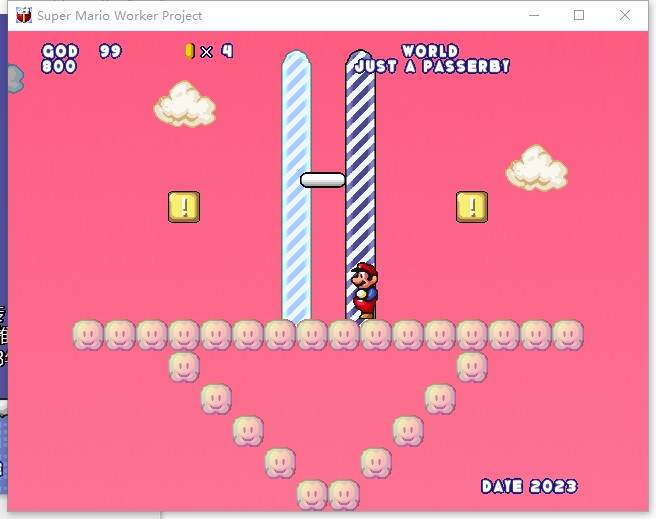
Task: Hit the left yellow exclamation block
Action: pyautogui.click(x=184, y=207)
